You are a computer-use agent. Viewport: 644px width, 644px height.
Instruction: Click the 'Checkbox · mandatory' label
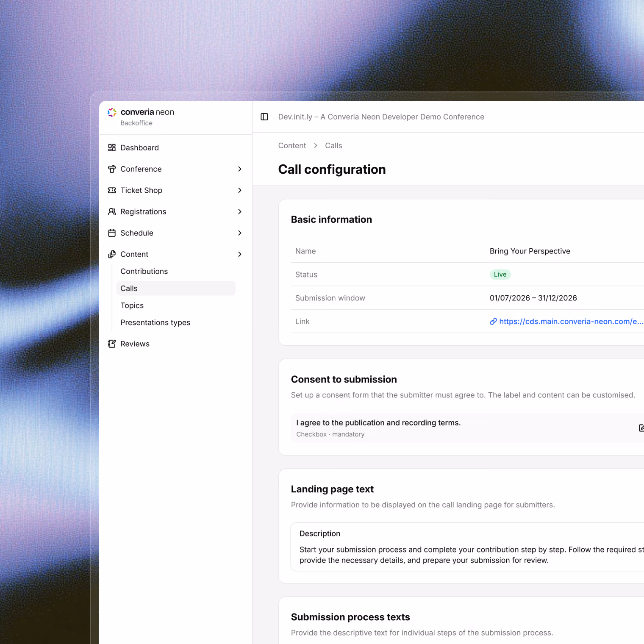coord(330,435)
